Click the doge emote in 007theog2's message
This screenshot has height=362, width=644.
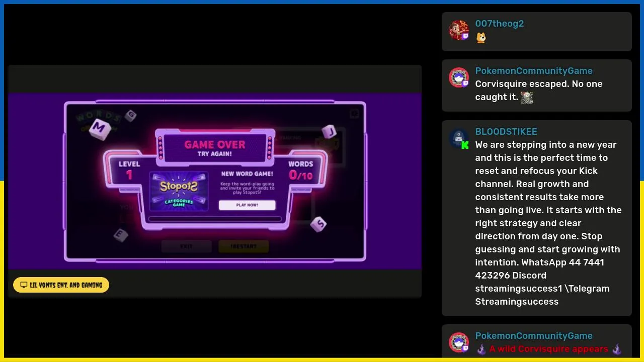click(x=481, y=38)
